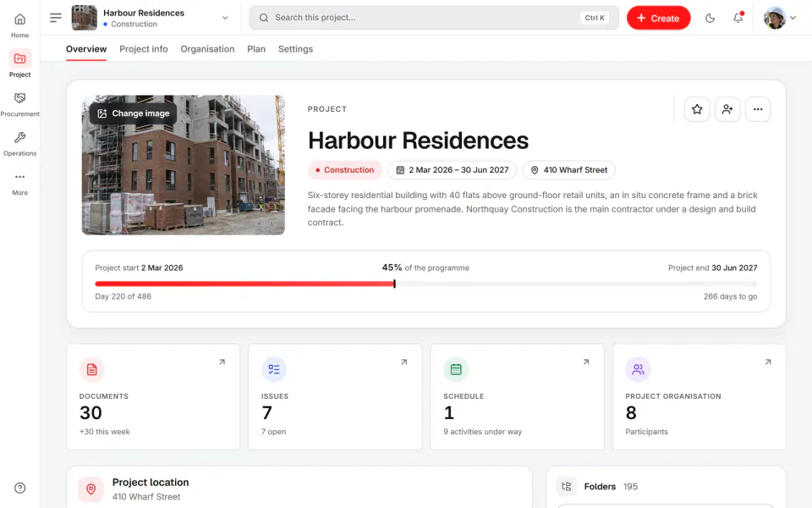Open the Settings tab

[295, 49]
